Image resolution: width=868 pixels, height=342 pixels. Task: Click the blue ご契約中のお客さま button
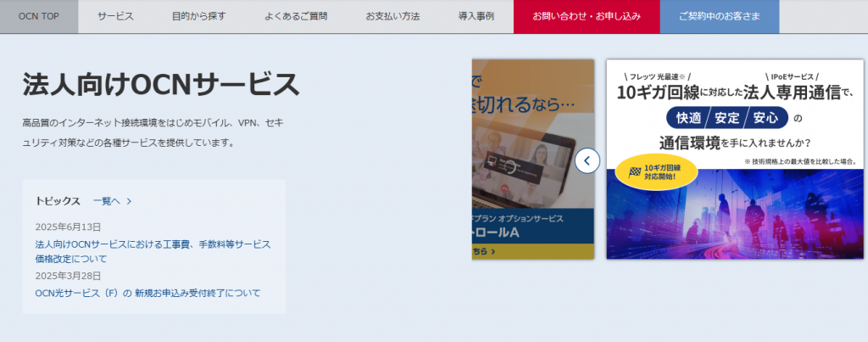click(719, 16)
